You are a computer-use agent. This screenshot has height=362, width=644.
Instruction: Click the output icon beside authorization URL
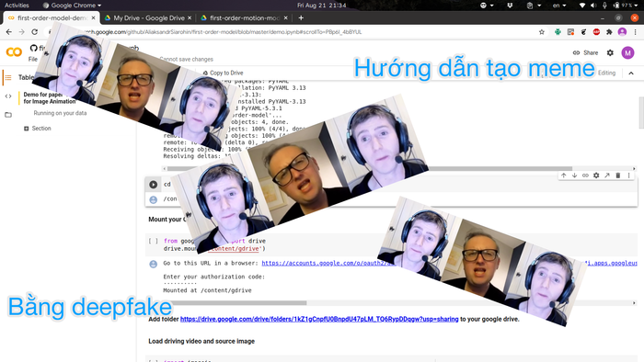click(154, 264)
